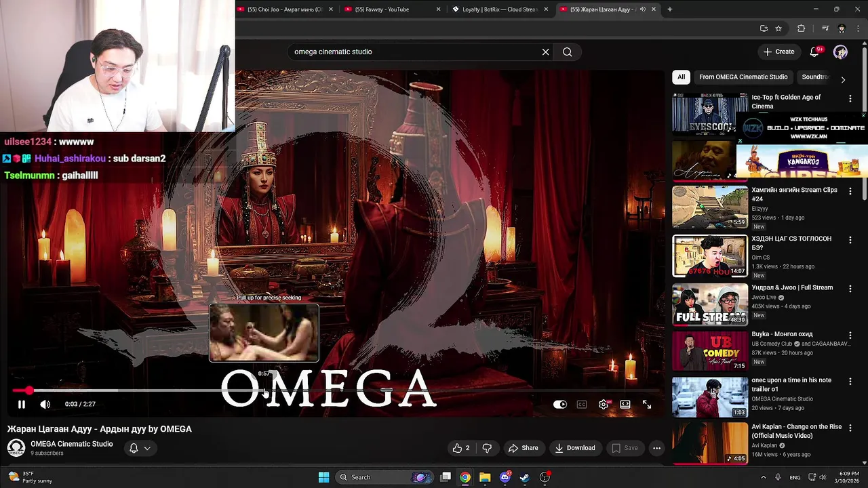Toggle notification bell for OMEGA Cinematic Studio
The height and width of the screenshot is (488, 868).
point(134,448)
